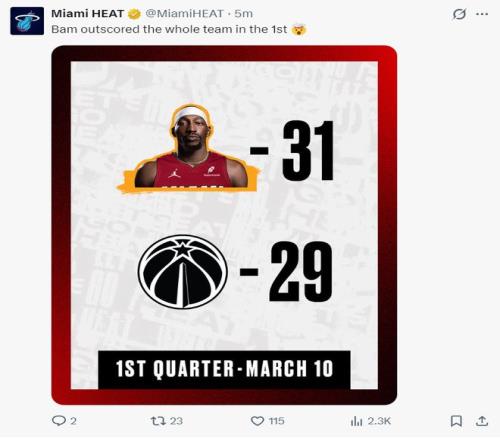This screenshot has width=500, height=440.
Task: Open the Miami HEAT display name link
Action: (87, 14)
